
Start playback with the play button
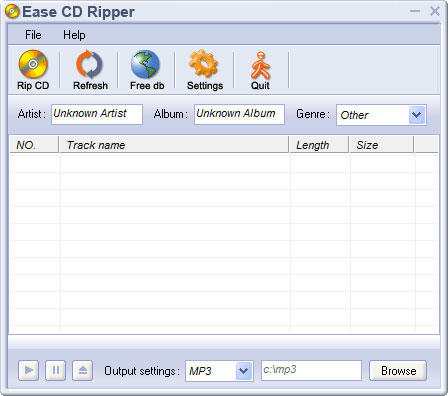click(x=29, y=370)
